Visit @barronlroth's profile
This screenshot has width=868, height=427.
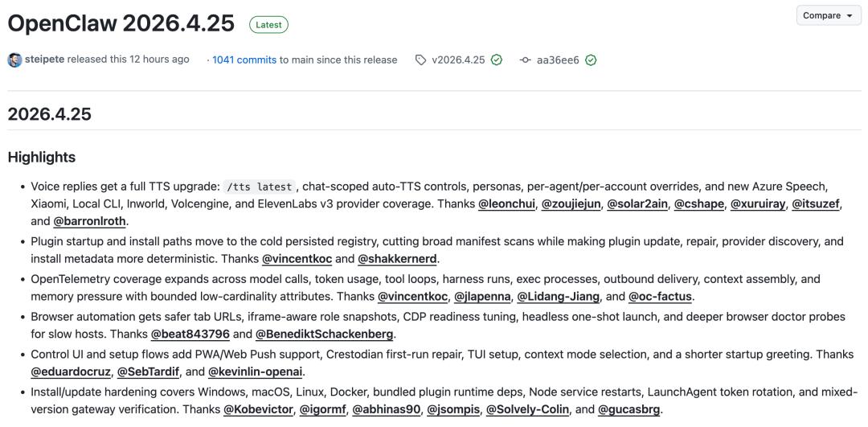coord(91,221)
